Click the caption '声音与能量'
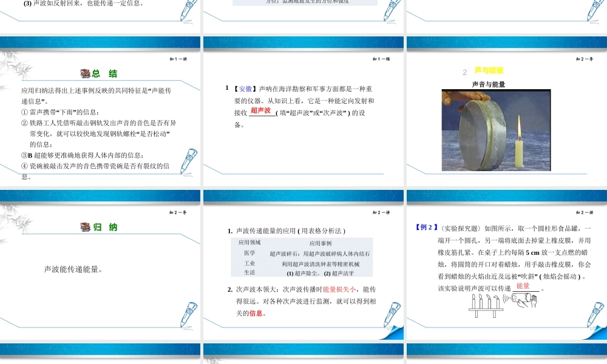This screenshot has width=607, height=364. (489, 84)
